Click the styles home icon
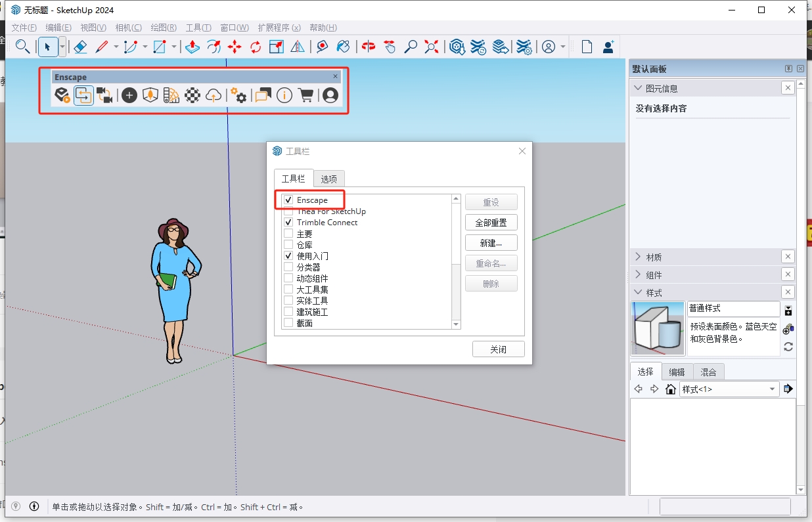812x522 pixels. pyautogui.click(x=671, y=389)
